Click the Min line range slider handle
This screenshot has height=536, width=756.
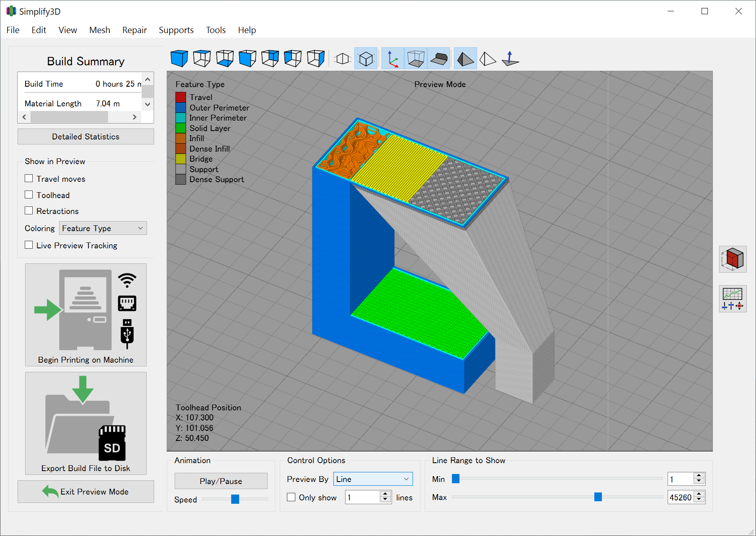456,479
